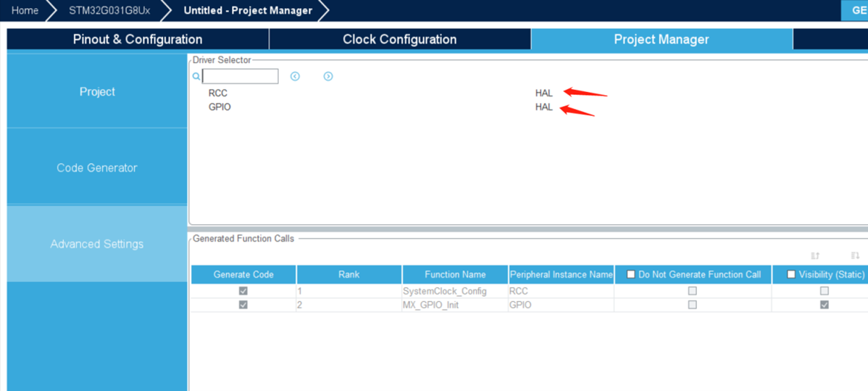Focus the Driver Selector search field
The height and width of the screenshot is (391, 868).
coord(241,76)
